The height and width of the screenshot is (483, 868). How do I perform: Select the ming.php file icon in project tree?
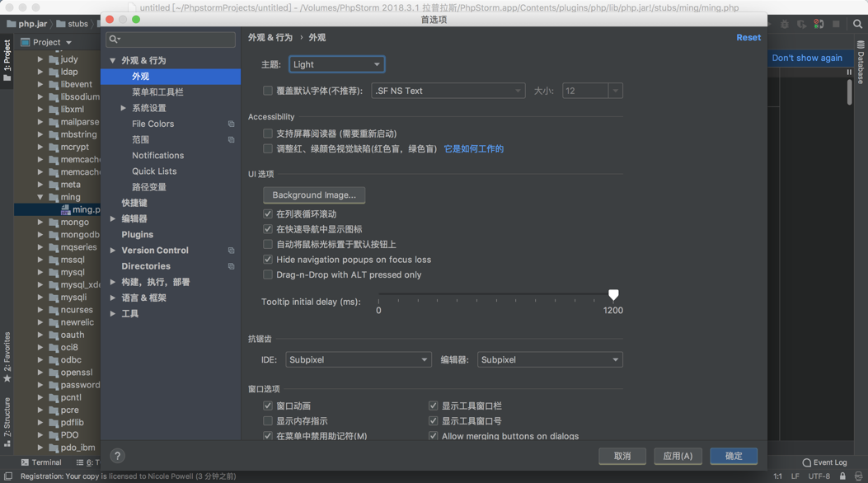tap(66, 209)
